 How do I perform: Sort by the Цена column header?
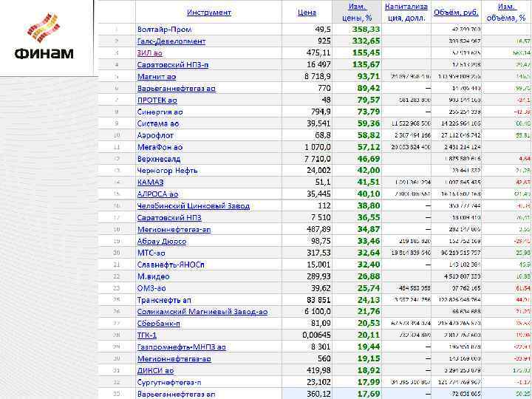[307, 13]
